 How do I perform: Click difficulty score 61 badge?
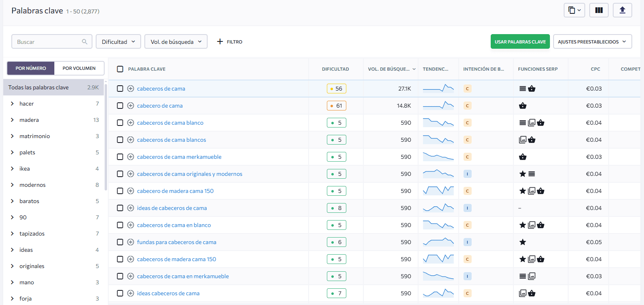tap(337, 106)
